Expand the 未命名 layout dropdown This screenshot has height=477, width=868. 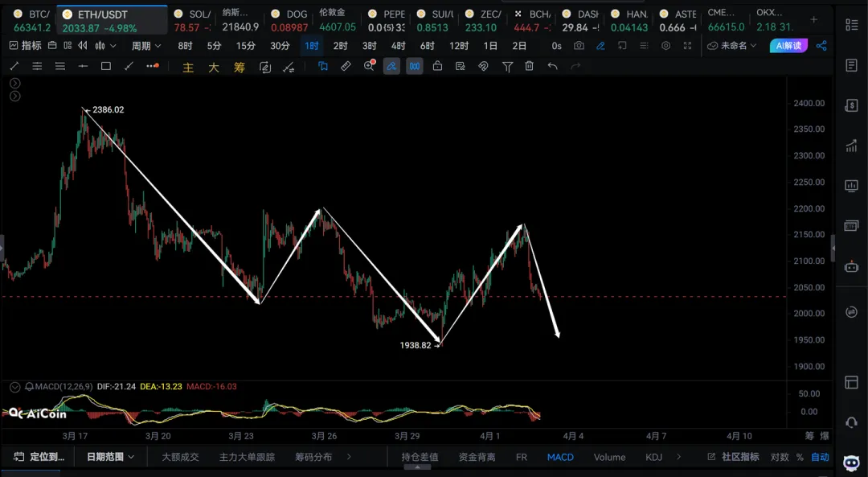pos(732,46)
